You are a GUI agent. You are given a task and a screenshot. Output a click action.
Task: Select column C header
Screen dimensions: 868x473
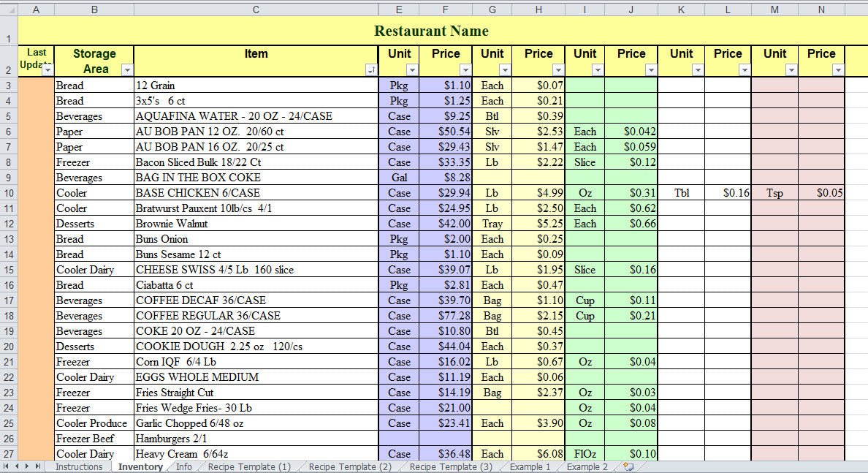coord(256,10)
